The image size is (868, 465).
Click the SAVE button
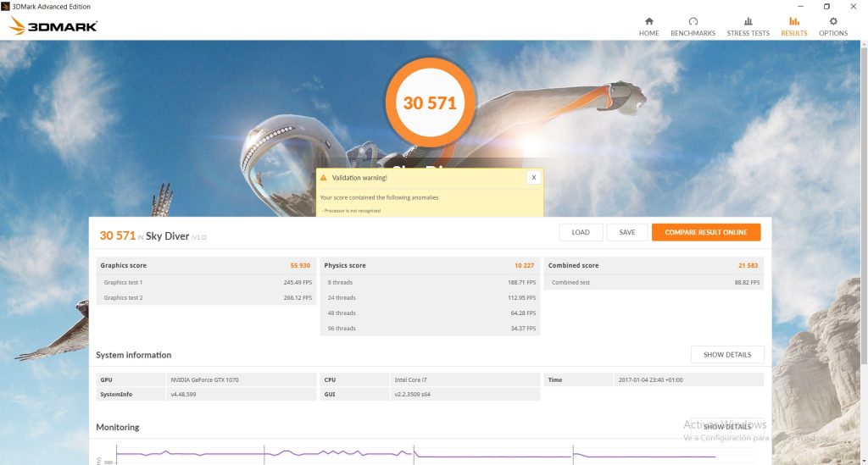[627, 232]
